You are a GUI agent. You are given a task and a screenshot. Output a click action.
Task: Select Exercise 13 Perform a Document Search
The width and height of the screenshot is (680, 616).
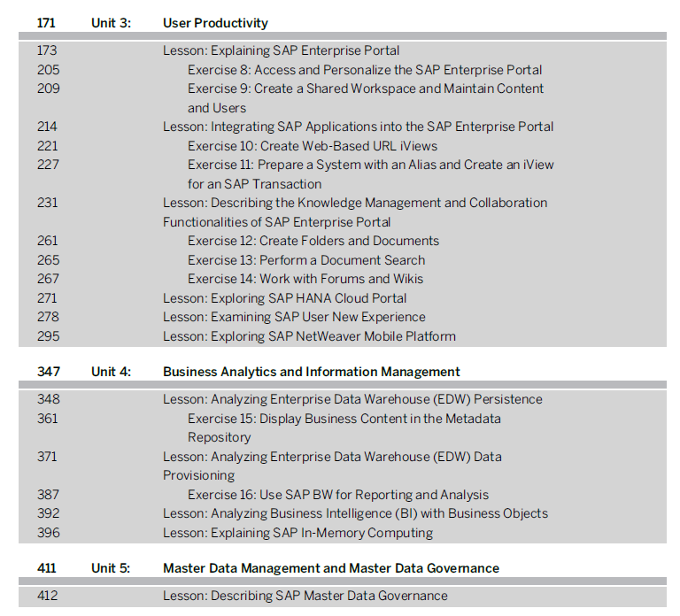(x=306, y=260)
